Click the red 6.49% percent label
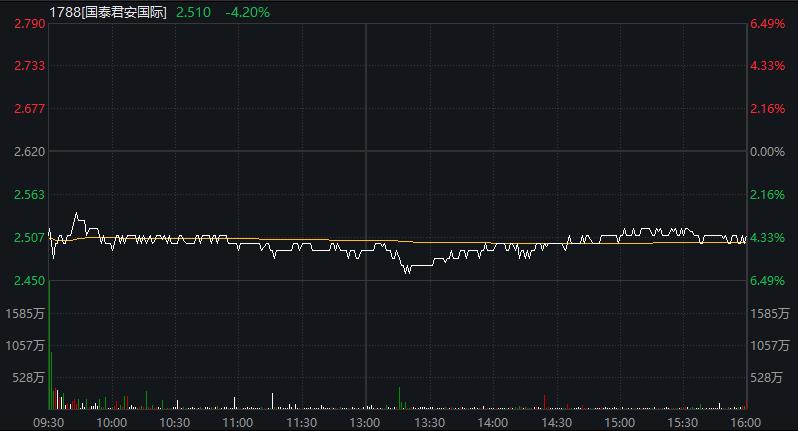798x431 pixels. pyautogui.click(x=767, y=23)
